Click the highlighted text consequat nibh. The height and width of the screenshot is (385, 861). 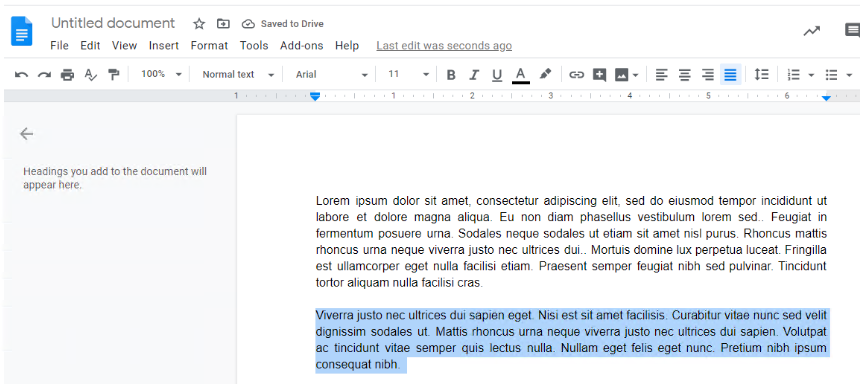click(x=359, y=365)
